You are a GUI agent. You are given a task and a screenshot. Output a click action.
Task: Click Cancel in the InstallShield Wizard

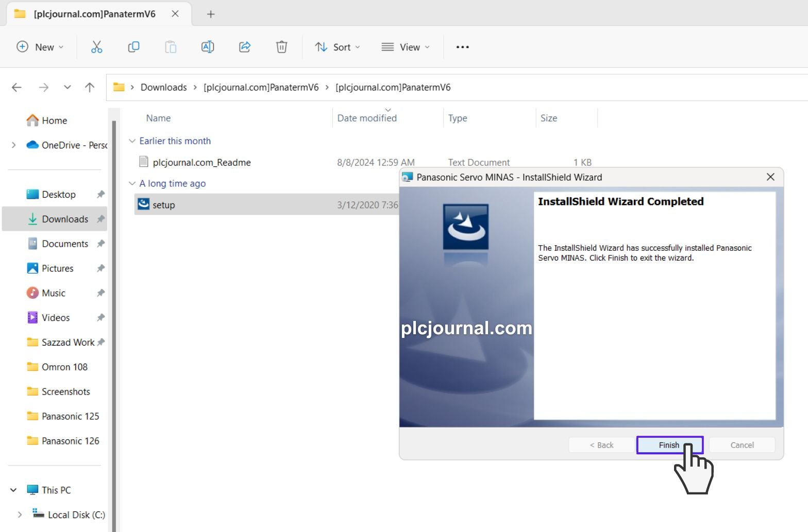pyautogui.click(x=742, y=445)
